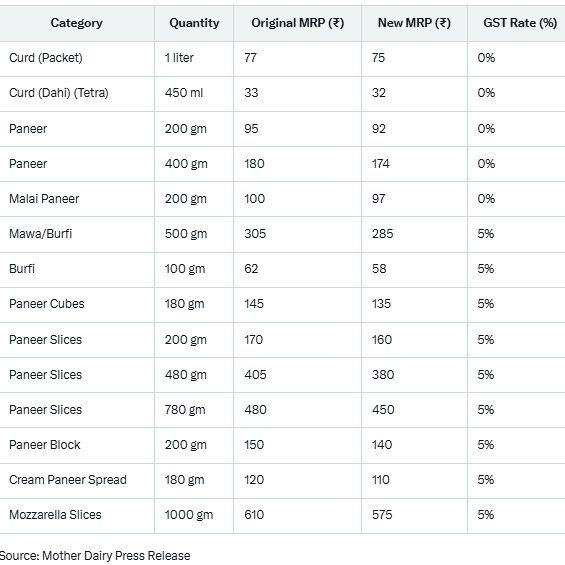Click the 575 new MRP value
Screen dimensions: 565x565
(x=382, y=515)
